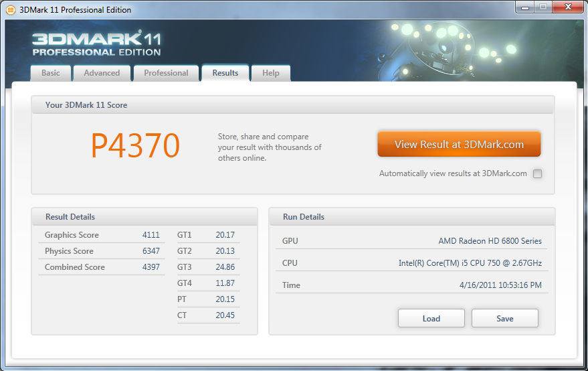Screen dimensions: 588x371
Task: Click the window title 3DMark 11 Professional Edition
Action: (x=76, y=10)
